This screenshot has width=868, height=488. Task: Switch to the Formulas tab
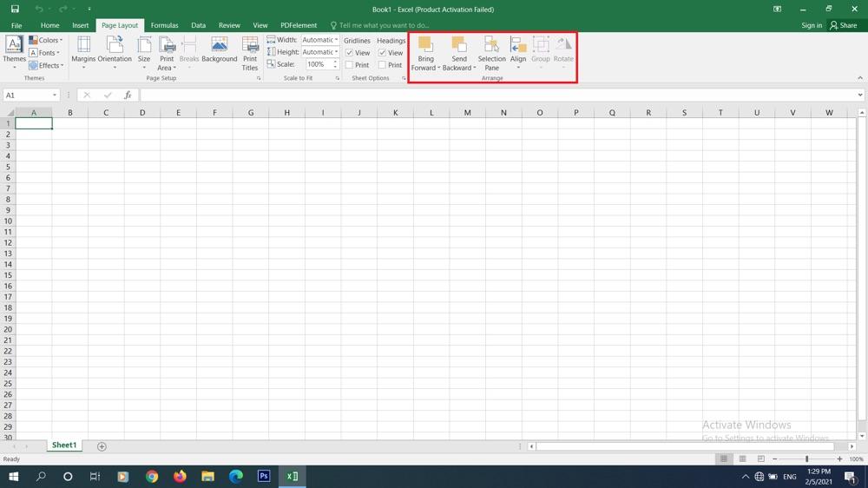point(164,25)
